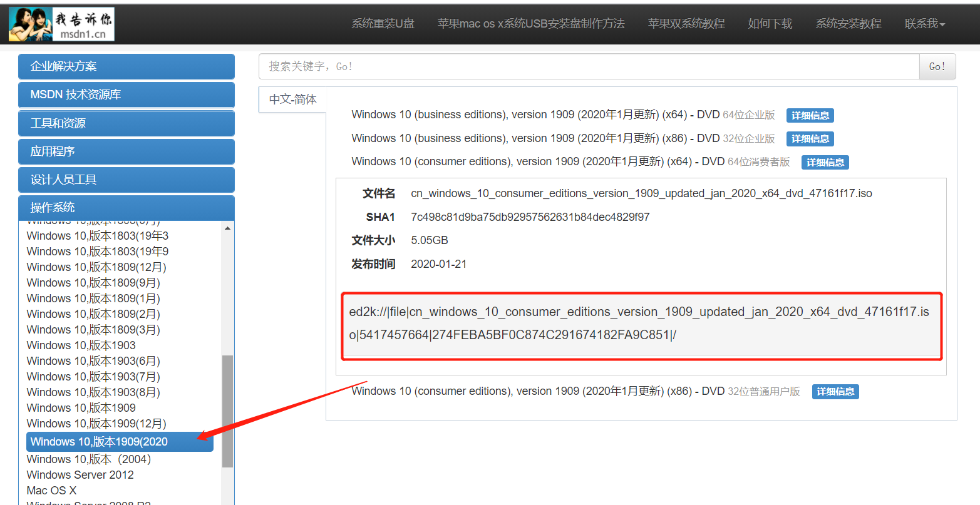Select Windows 10,版本（2004） item
This screenshot has height=505, width=980.
89,459
